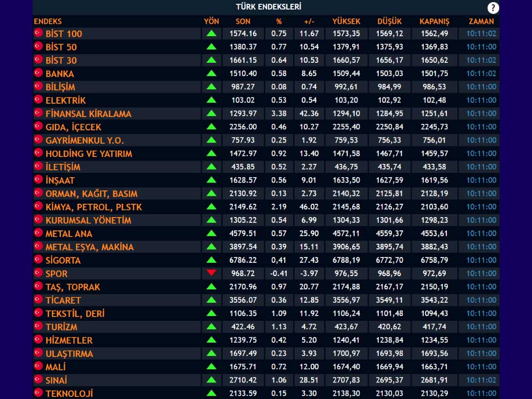The width and height of the screenshot is (532, 399).
Task: Open the SINAİ index
Action: pyautogui.click(x=56, y=380)
